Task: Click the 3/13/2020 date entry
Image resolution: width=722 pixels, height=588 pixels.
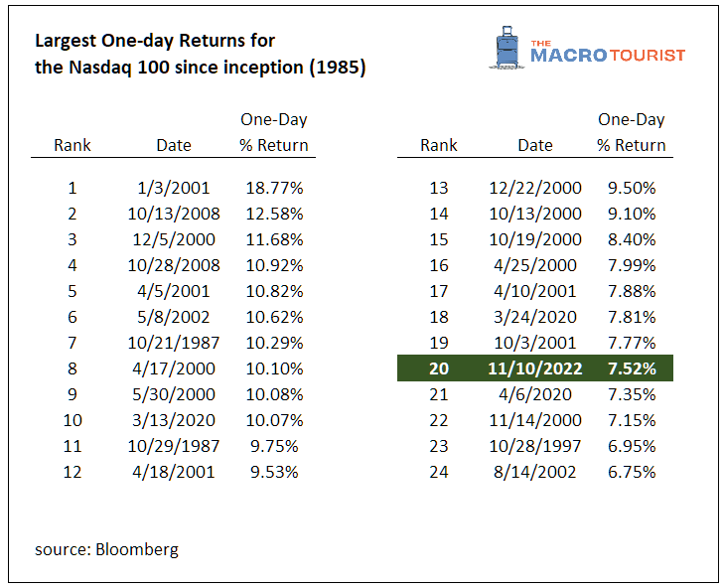Action: click(x=174, y=420)
